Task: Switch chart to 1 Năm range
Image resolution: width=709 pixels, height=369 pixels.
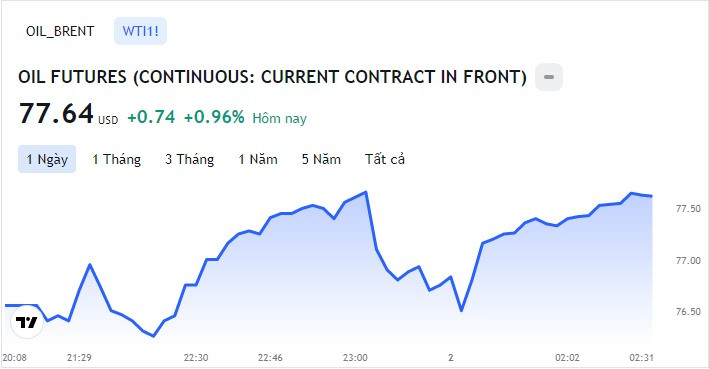Action: 258,159
